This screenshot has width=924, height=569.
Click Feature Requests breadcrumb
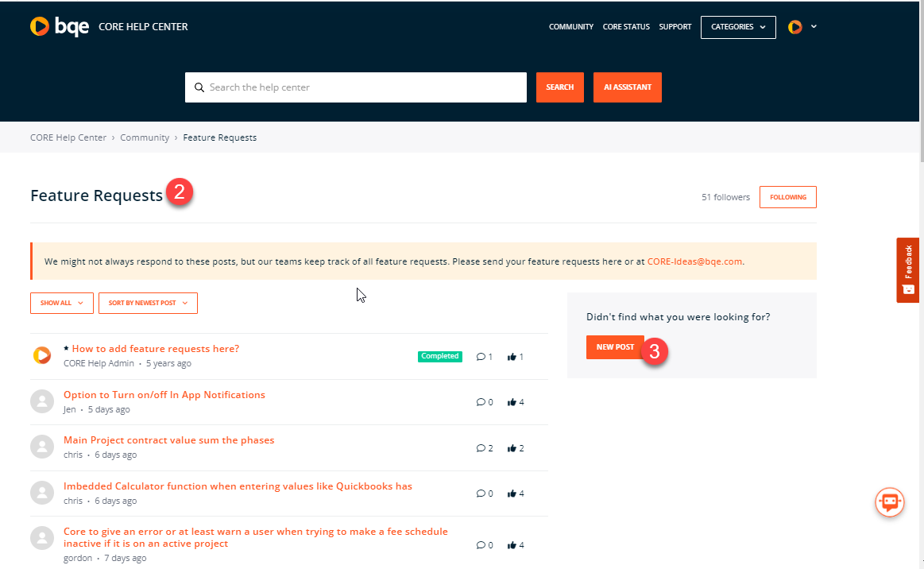(x=220, y=137)
